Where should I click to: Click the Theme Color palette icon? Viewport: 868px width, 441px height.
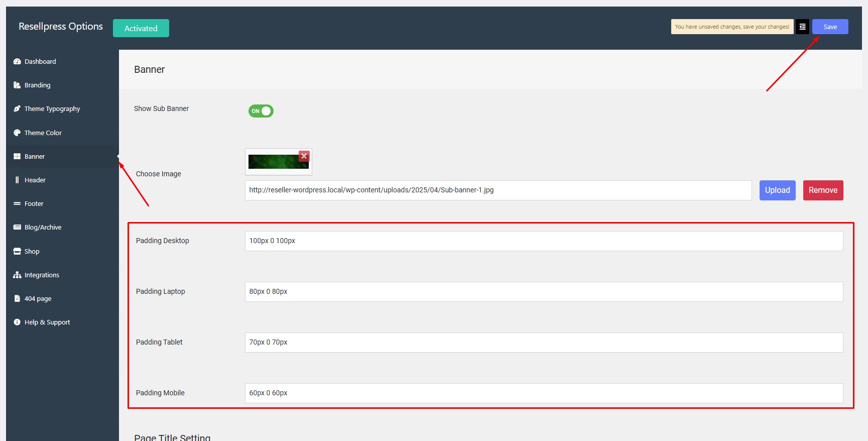pos(17,133)
